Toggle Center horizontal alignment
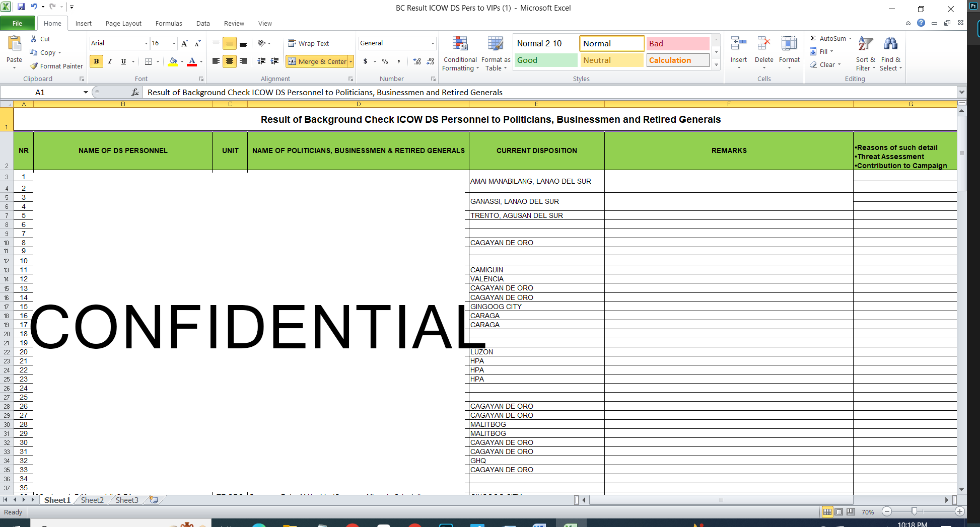 point(230,61)
